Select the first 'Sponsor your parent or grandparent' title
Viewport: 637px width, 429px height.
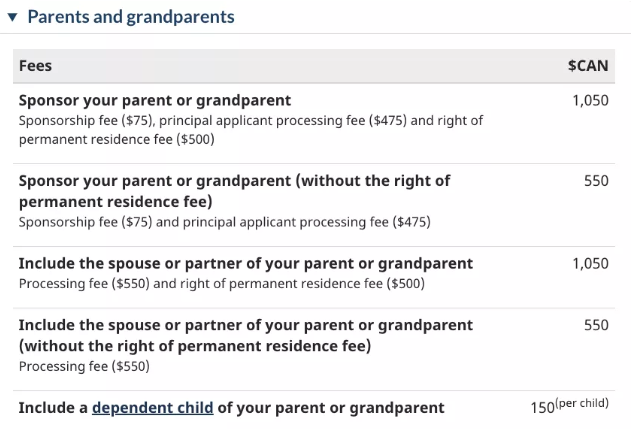155,100
